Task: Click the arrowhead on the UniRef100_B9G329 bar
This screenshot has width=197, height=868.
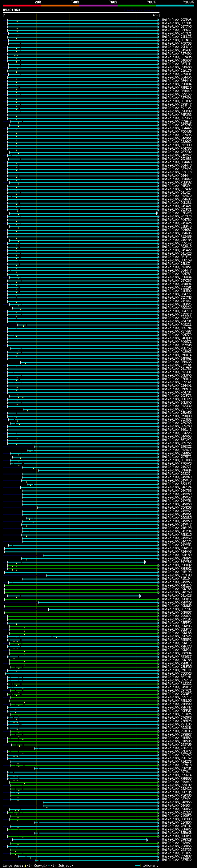Action: 147,839
